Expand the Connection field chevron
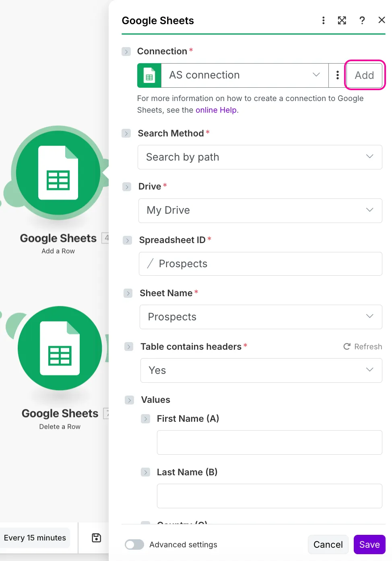 (126, 52)
